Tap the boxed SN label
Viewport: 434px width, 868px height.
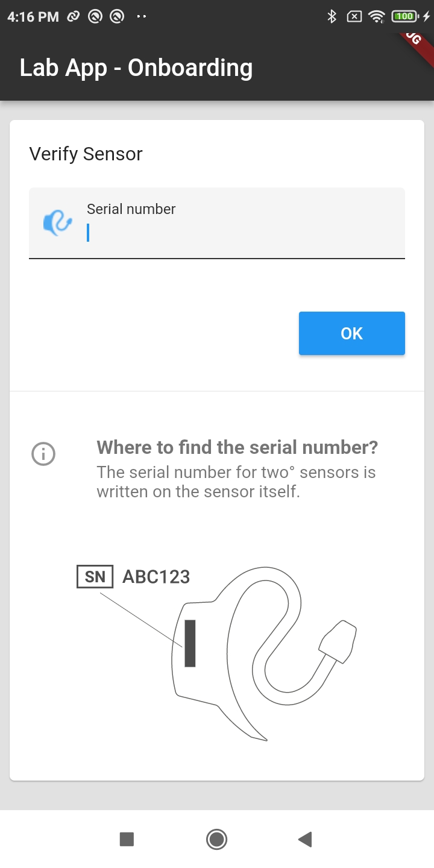point(95,577)
